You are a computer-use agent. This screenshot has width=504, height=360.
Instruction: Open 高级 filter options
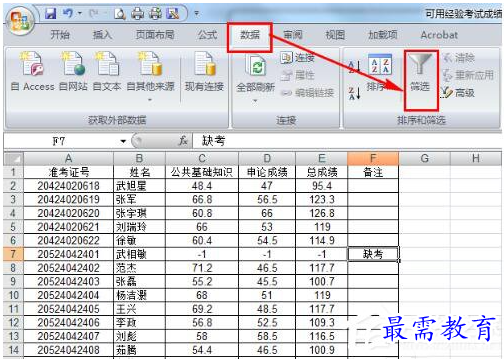(458, 93)
